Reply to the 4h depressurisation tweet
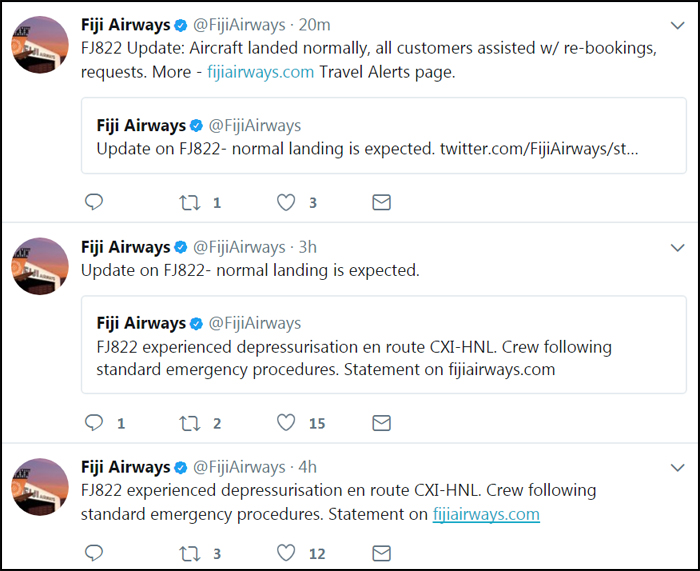Viewport: 700px width, 571px height. click(94, 553)
